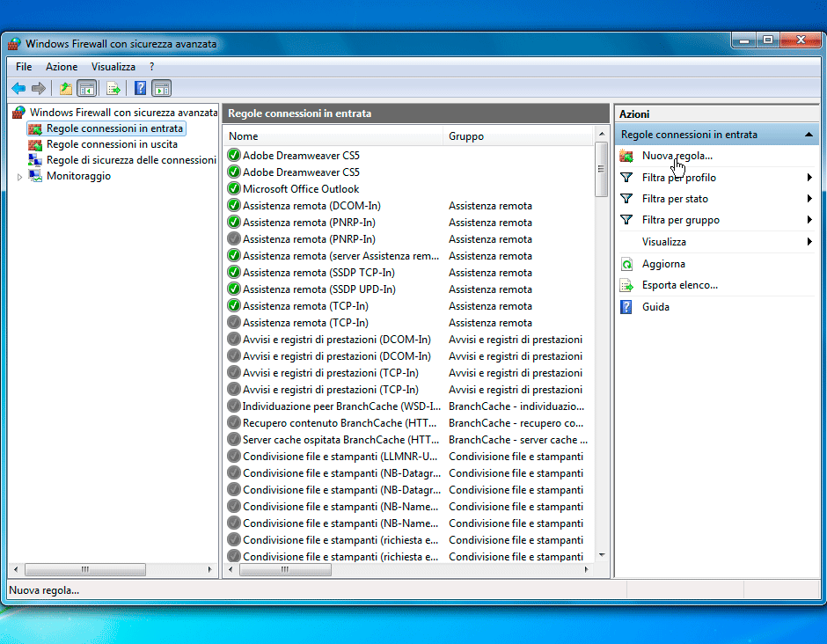The width and height of the screenshot is (827, 644).
Task: Click the Guida help icon in Azioni
Action: click(x=626, y=307)
